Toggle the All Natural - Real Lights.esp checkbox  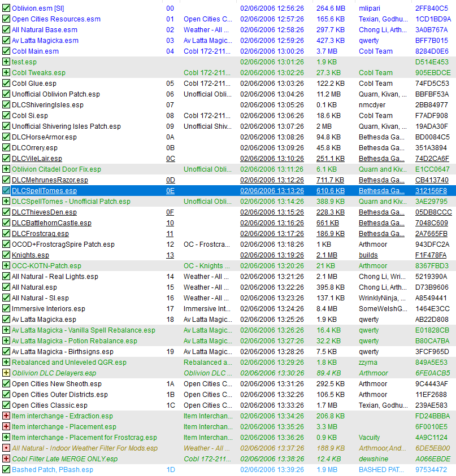tap(6, 277)
